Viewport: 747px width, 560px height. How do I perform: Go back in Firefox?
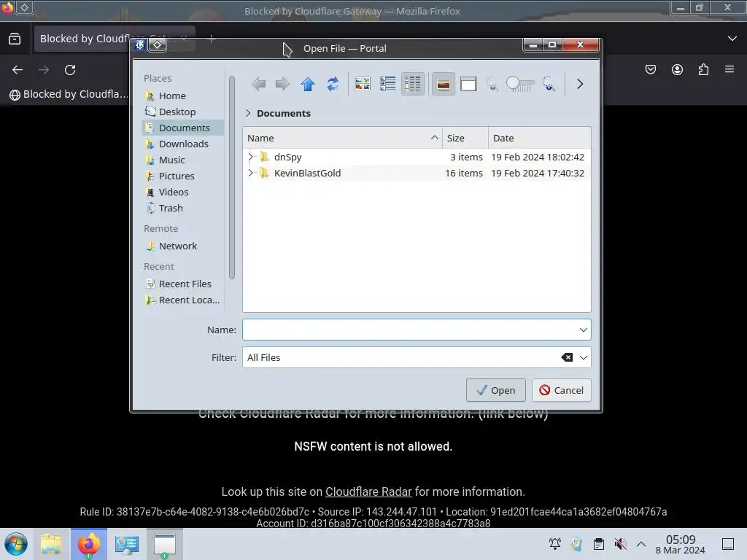(18, 70)
